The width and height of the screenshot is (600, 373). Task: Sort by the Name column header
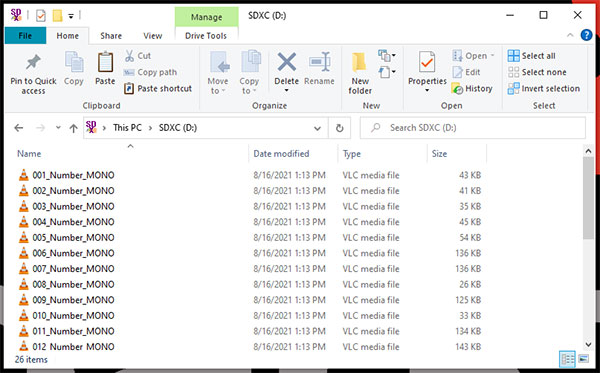coord(29,154)
